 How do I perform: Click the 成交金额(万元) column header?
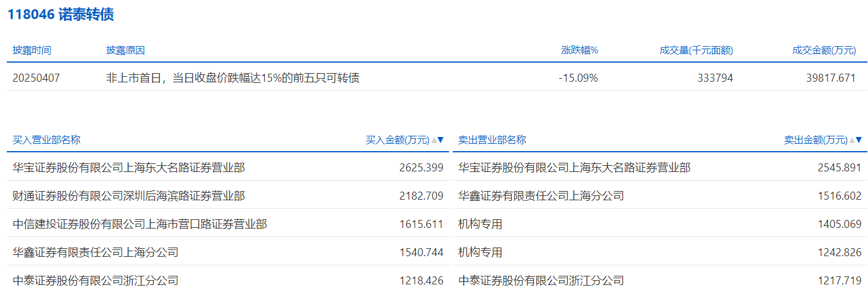(824, 50)
